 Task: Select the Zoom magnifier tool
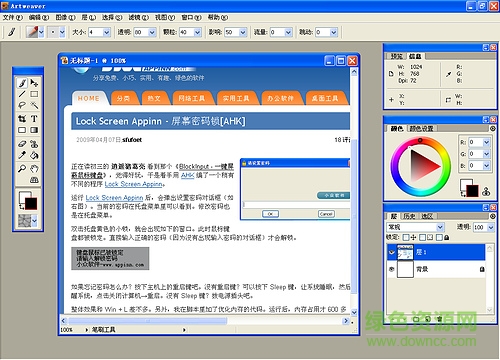pos(22,169)
